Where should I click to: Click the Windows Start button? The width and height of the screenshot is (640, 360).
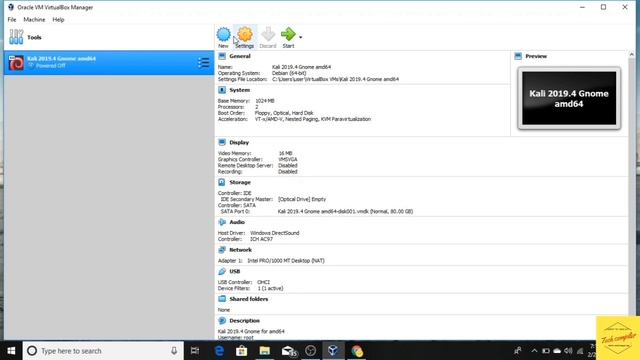click(11, 351)
